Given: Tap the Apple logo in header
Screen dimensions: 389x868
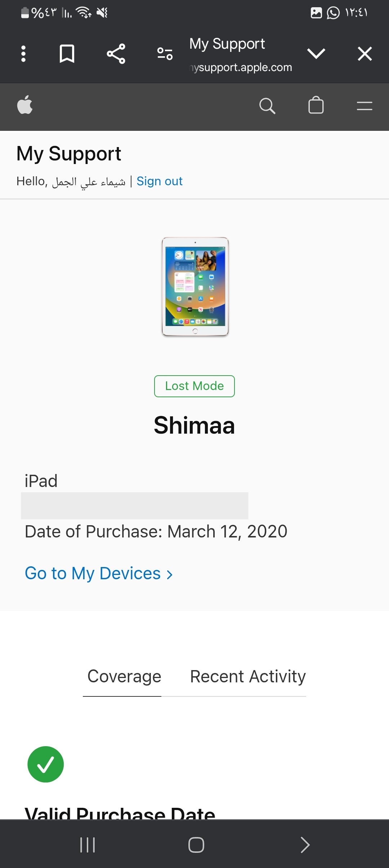Looking at the screenshot, I should tap(25, 105).
